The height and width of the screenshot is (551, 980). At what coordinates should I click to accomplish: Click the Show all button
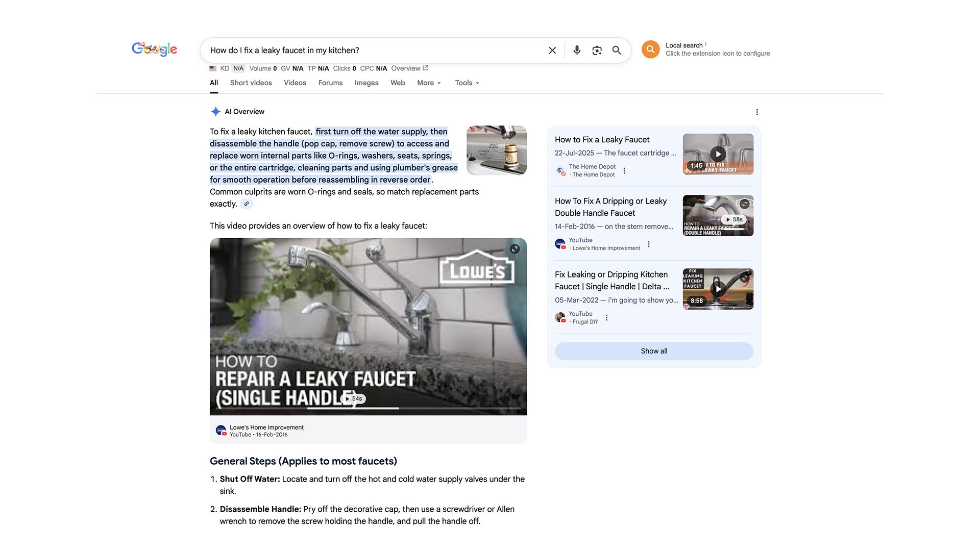coord(653,351)
